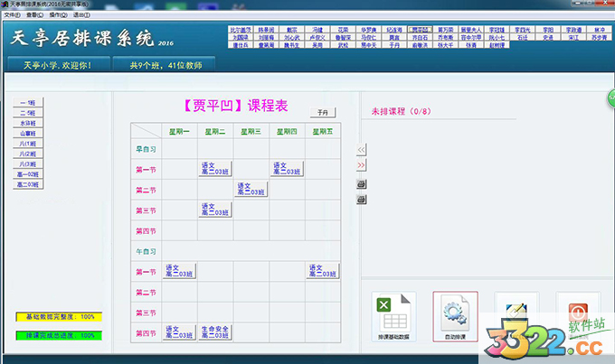The height and width of the screenshot is (364, 615).
Task: Select teacher 林冲
Action: coord(600,30)
